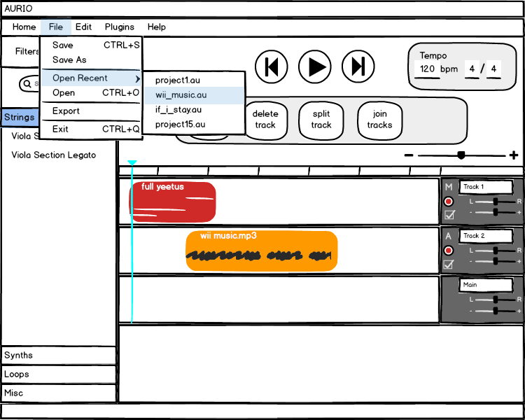This screenshot has height=420, width=525.
Task: Expand the Open Recent submenu arrow
Action: tap(137, 79)
